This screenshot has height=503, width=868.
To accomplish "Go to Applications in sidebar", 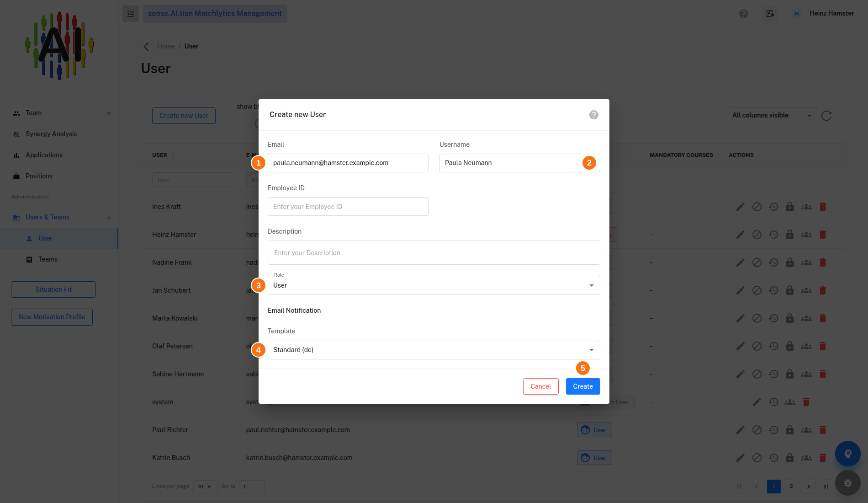I will (x=44, y=155).
